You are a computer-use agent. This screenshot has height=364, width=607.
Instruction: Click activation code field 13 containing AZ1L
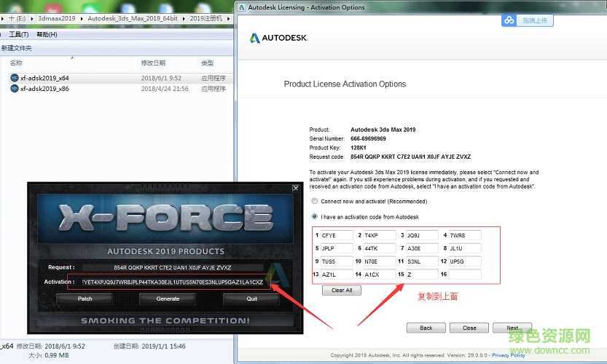337,274
